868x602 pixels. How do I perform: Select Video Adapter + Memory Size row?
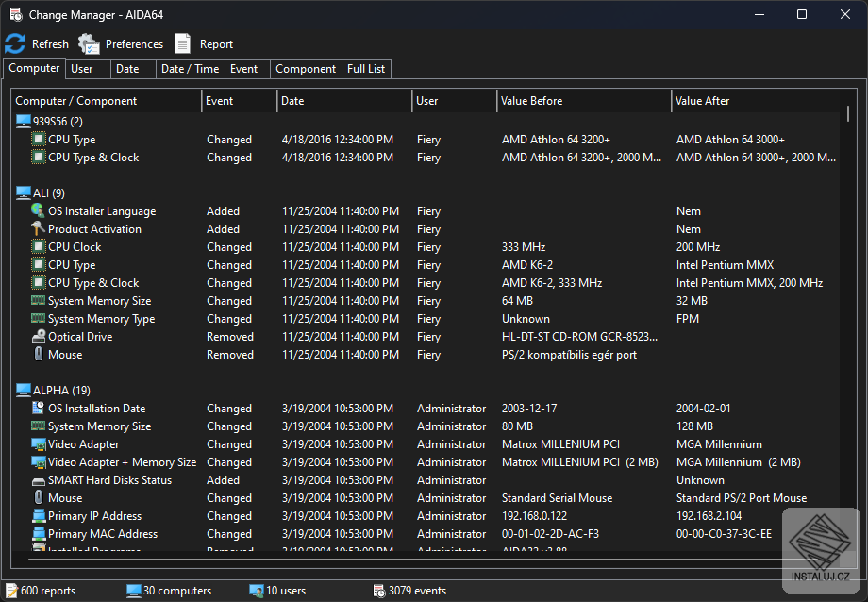[x=426, y=462]
